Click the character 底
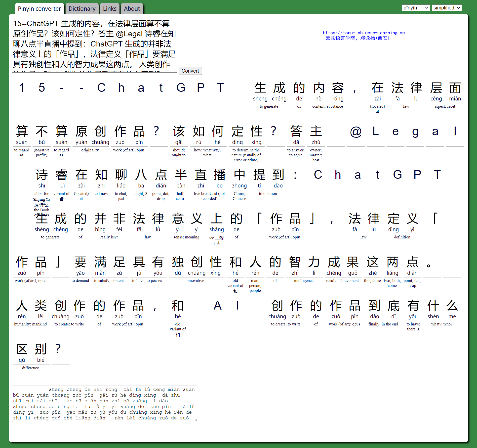The width and height of the screenshot is (477, 448). (x=394, y=306)
